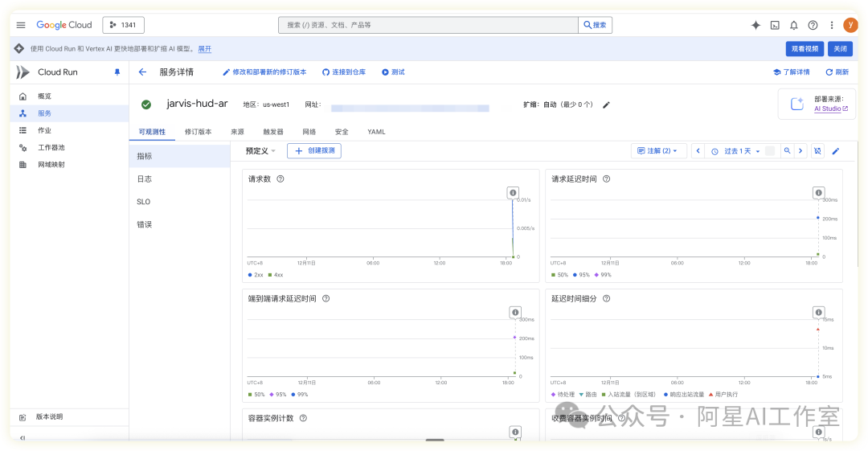Select 日志 in the observability side menu

point(145,179)
